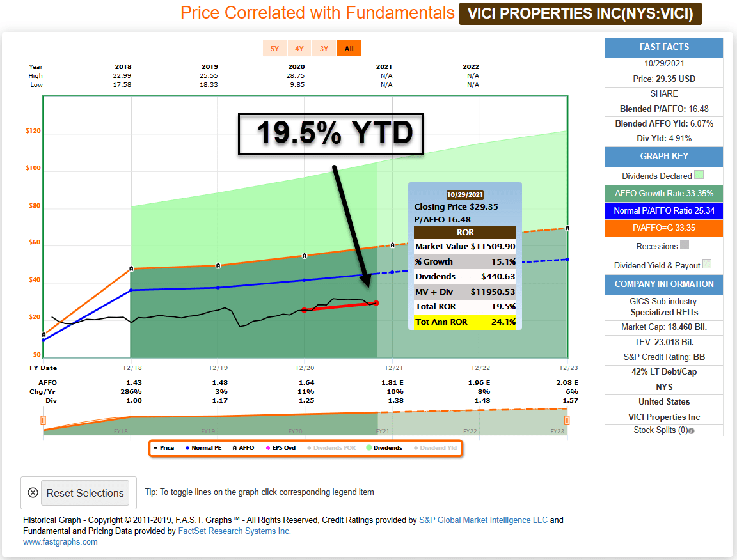Image resolution: width=737 pixels, height=560 pixels.
Task: Grab the right range slider handle
Action: [567, 421]
